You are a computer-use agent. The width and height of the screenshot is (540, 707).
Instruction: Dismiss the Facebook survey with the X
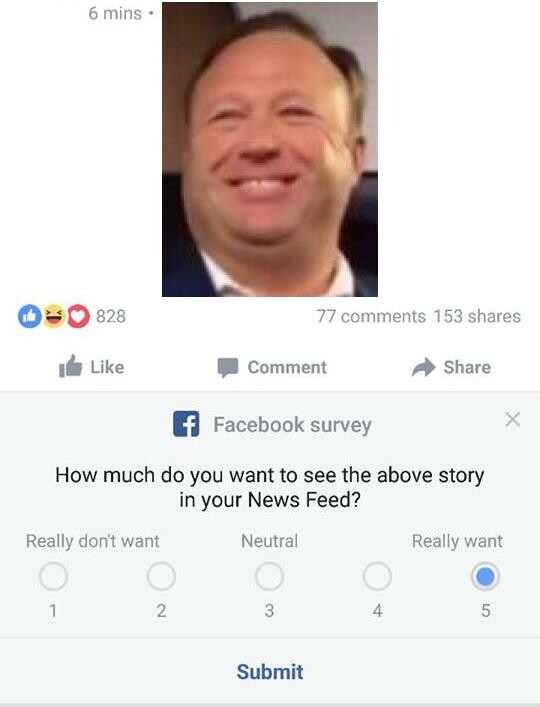pos(513,419)
